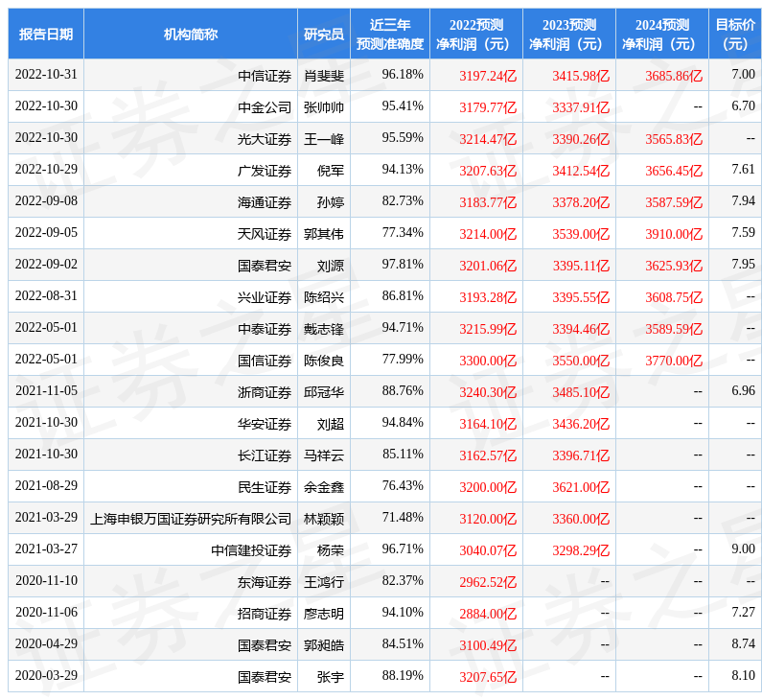
Task: Click the 3550.00亿 2023 forecast value
Action: point(581,361)
